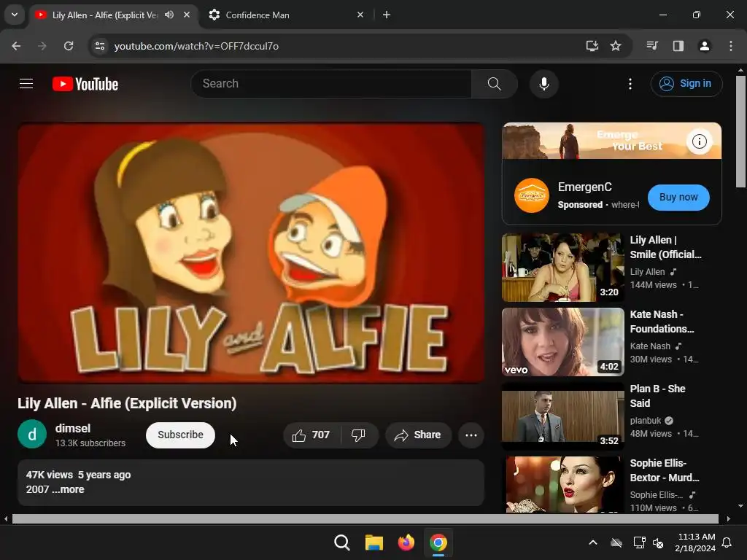Show ad info on EmergenC banner
747x560 pixels.
coord(699,141)
